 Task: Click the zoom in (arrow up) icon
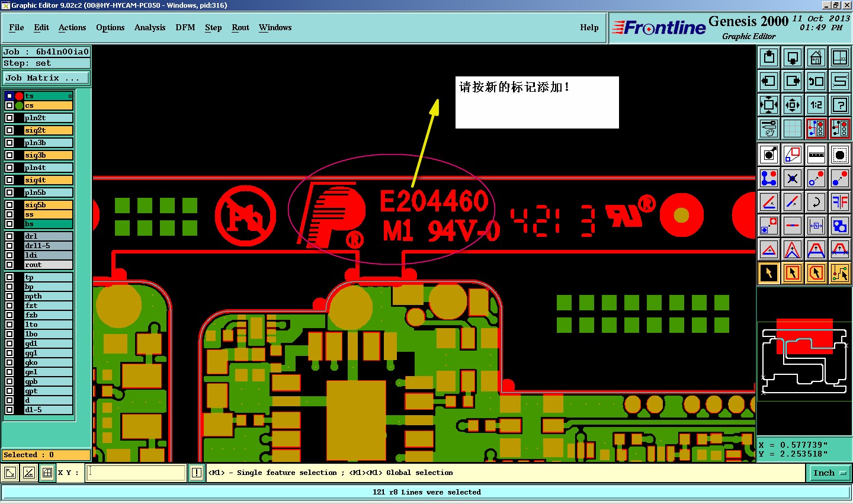(769, 57)
